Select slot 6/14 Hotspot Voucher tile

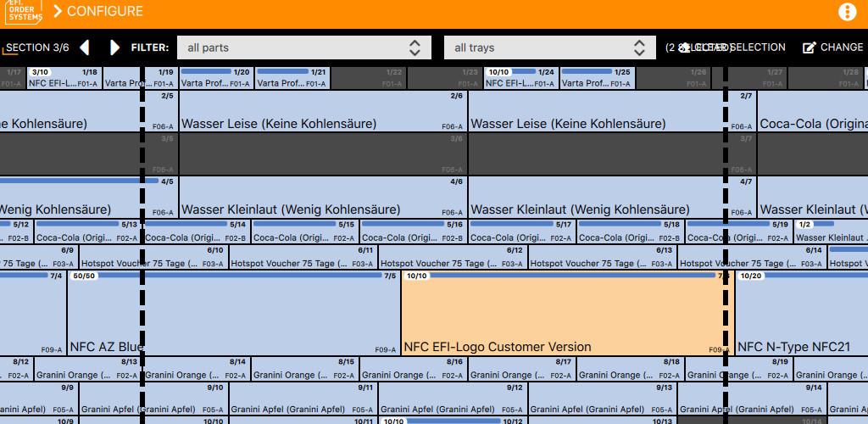(752, 258)
